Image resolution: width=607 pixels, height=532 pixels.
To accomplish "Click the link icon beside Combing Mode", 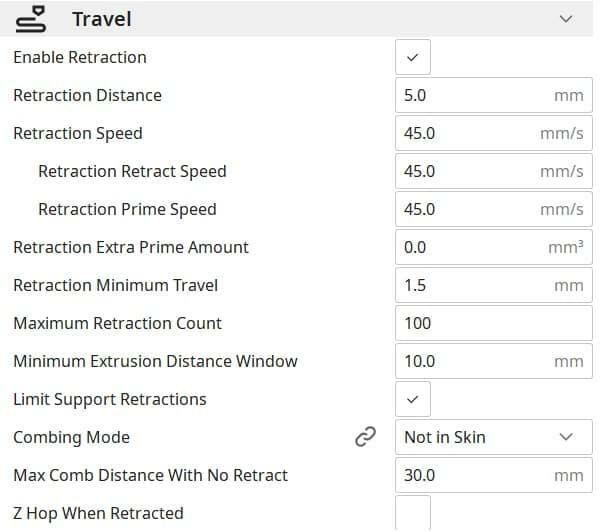I will (x=365, y=437).
